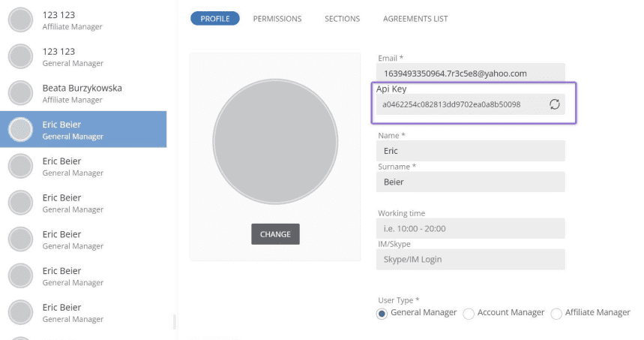The image size is (644, 340).
Task: Click the large profile avatar placeholder
Action: (275, 141)
